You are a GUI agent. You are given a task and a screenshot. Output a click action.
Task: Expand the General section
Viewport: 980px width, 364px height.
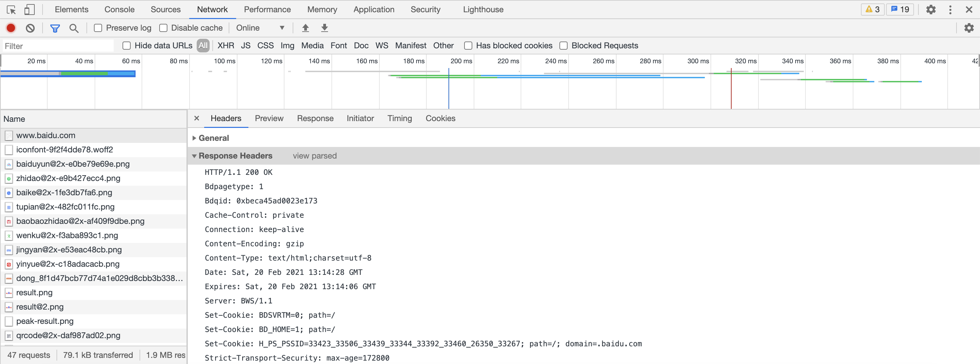(213, 138)
